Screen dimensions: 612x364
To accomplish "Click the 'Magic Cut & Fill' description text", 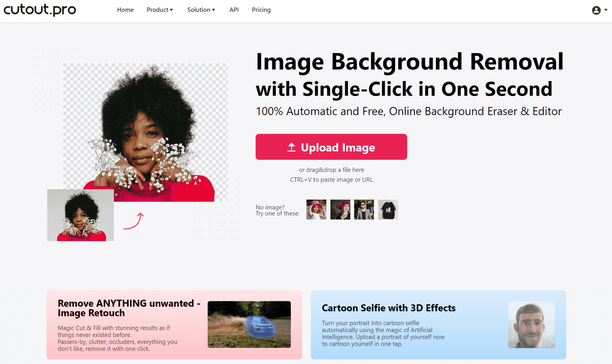I will click(117, 338).
